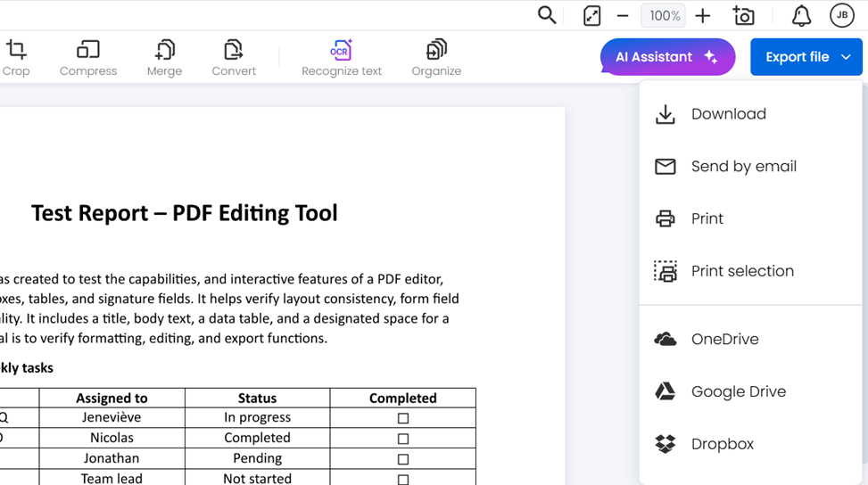Click the "Not started" status cell
Viewport: 868px width, 485px height.
click(x=258, y=479)
